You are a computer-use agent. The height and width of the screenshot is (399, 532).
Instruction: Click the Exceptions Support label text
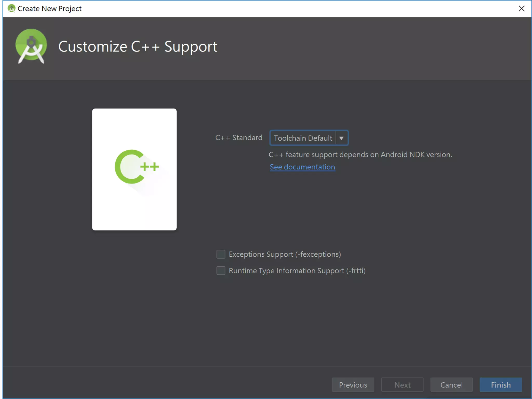285,254
